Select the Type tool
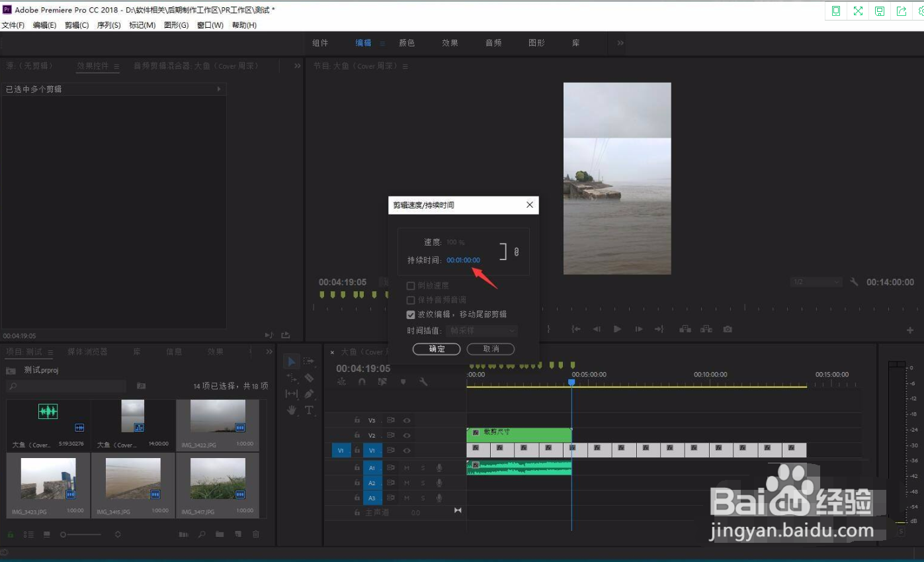 [x=309, y=410]
